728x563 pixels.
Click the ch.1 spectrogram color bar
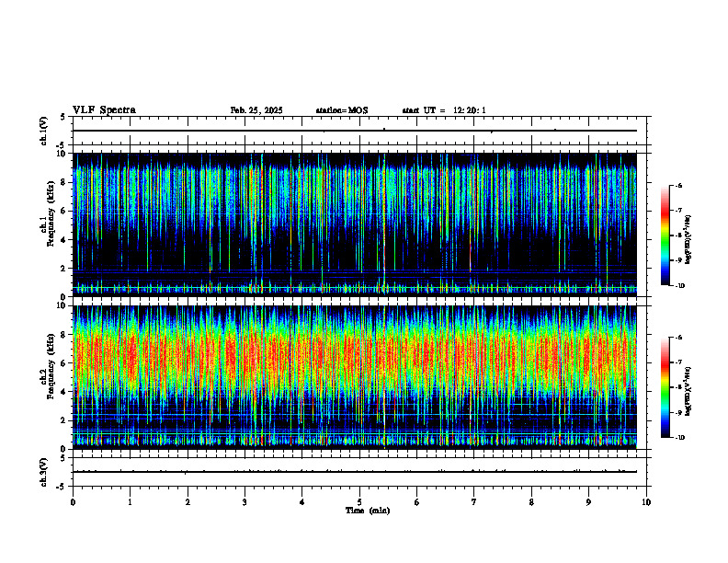coord(665,236)
